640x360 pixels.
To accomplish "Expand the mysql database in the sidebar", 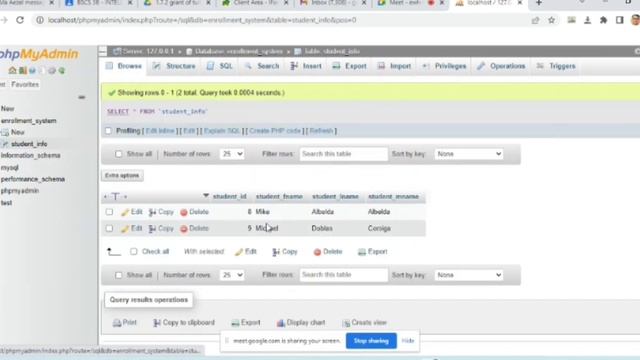I will (x=10, y=167).
